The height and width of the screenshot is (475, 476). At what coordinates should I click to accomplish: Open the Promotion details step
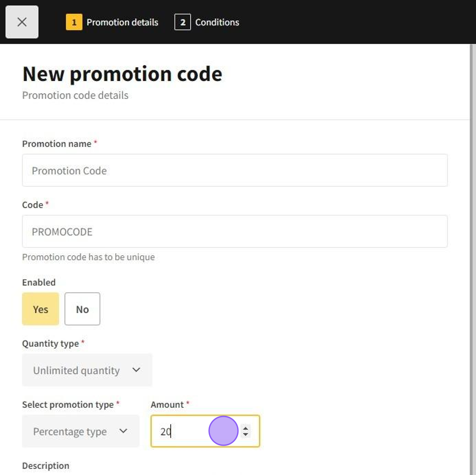click(x=122, y=22)
